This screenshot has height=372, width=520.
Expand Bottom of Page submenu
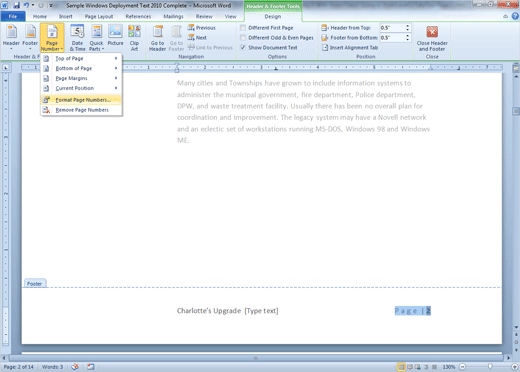point(81,68)
